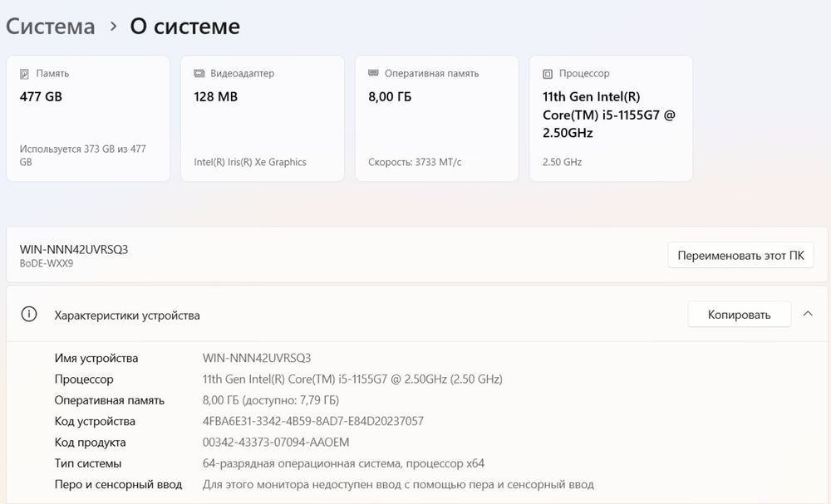Click the processor chip icon beside Процессор
831x504 pixels.
point(548,74)
